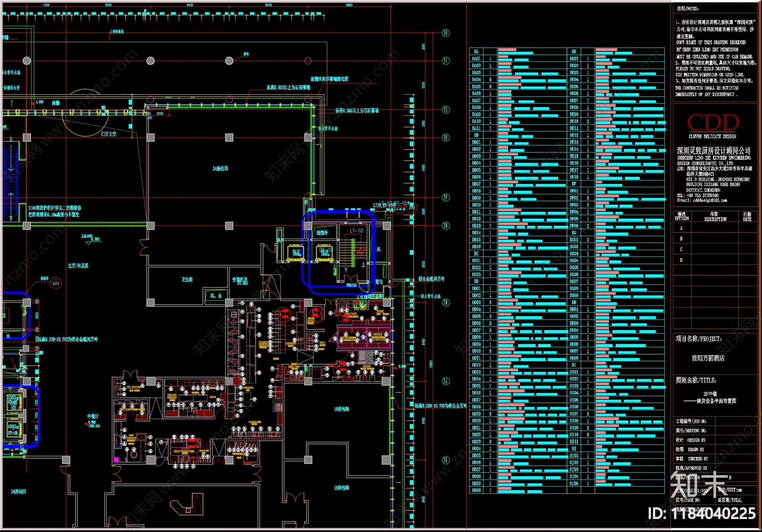Screen dimensions: 762x532
Task: Select 'PLEASE DO NOT SCALE DRAWING' note
Action: [x=703, y=69]
